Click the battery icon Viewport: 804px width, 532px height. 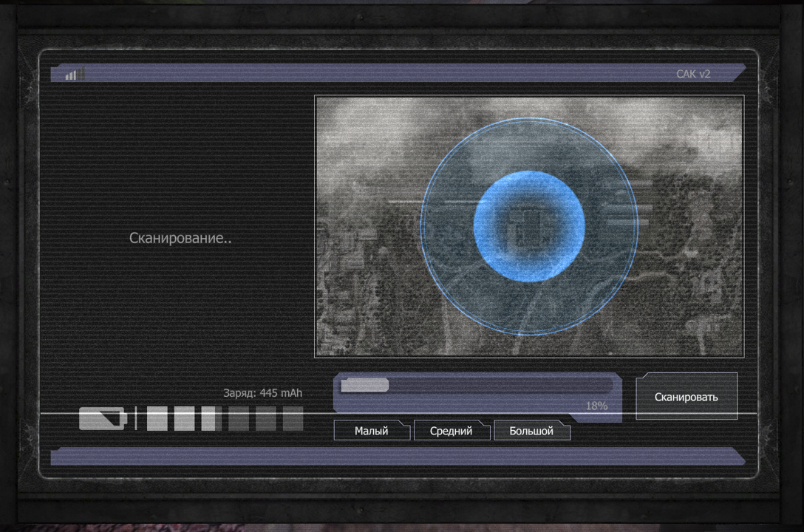103,418
